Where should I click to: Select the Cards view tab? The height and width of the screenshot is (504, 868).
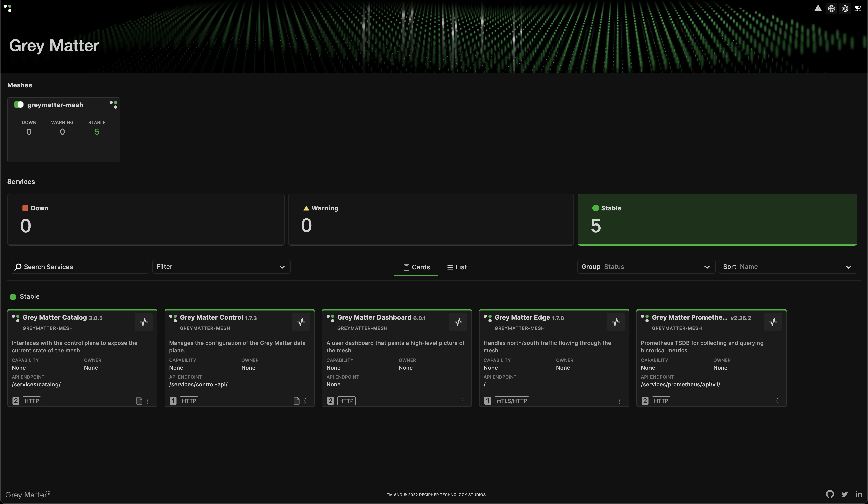416,267
